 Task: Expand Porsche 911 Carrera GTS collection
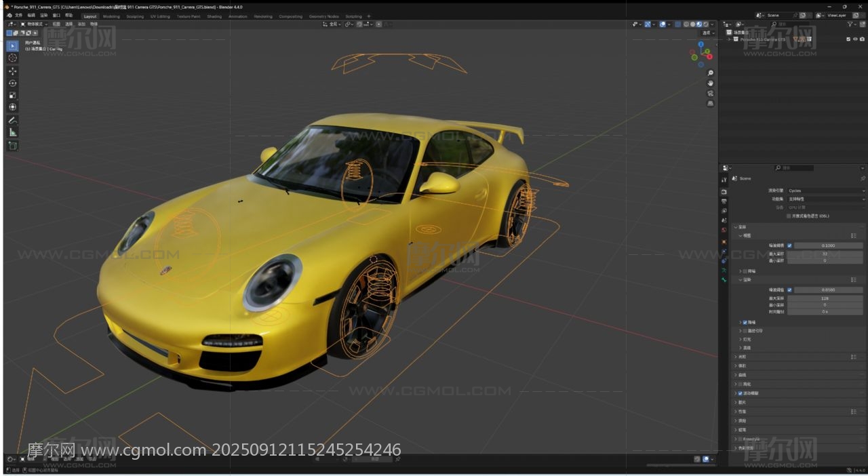point(730,39)
